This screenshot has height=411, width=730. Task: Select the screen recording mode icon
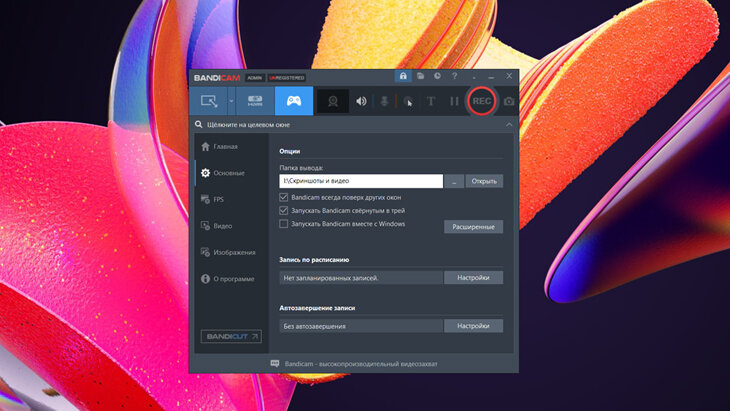click(209, 101)
